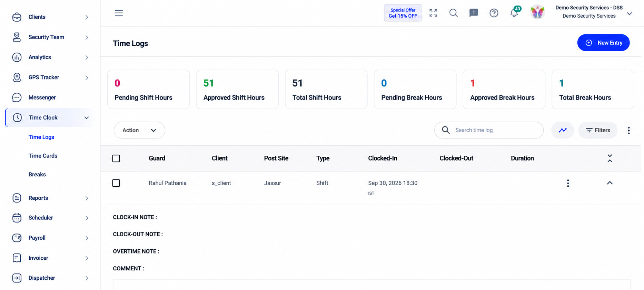Focus the Search time log field
The height and width of the screenshot is (290, 644).
(x=489, y=130)
